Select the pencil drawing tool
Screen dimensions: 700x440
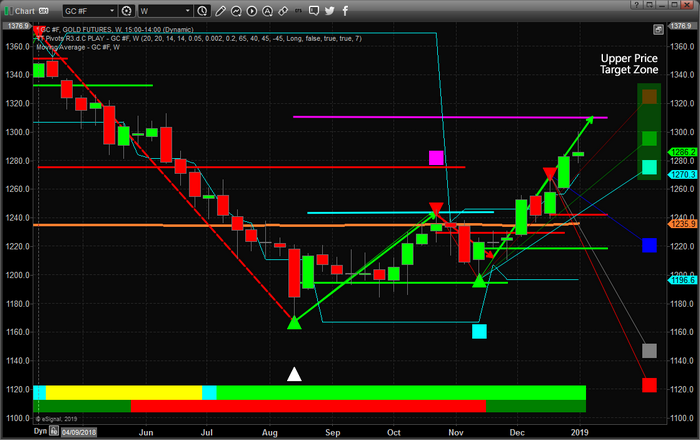(220, 11)
